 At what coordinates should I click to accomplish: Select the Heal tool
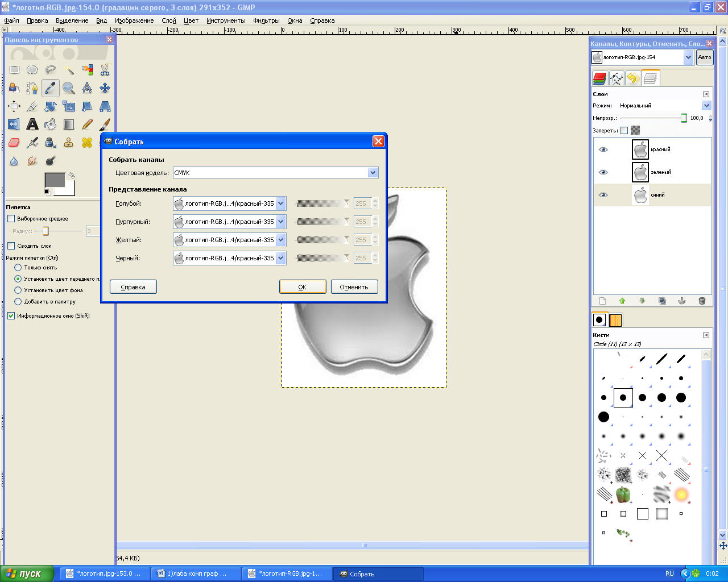click(x=87, y=143)
